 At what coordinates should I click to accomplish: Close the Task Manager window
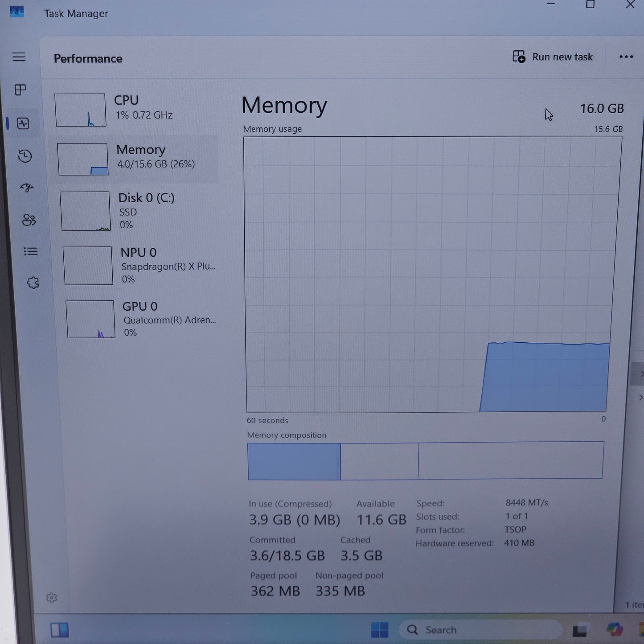(630, 4)
